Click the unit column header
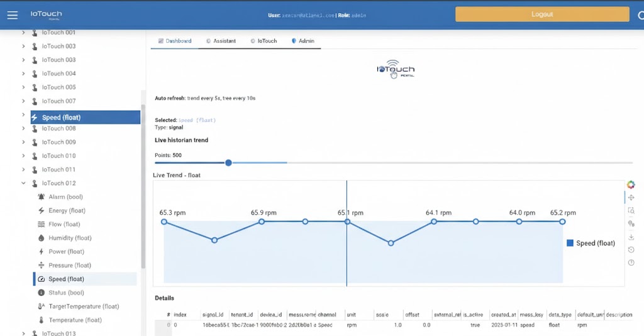 point(351,315)
